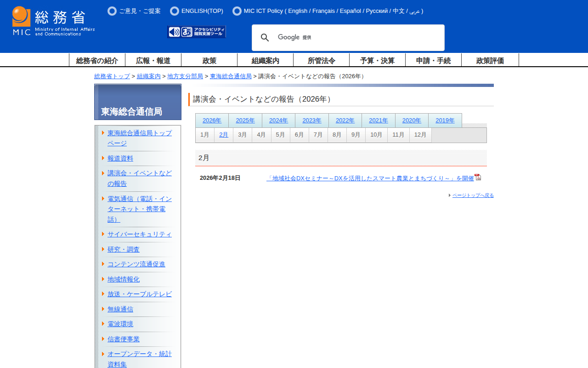
Task: Click the PDF icon beside DX seminar link
Action: pos(478,177)
